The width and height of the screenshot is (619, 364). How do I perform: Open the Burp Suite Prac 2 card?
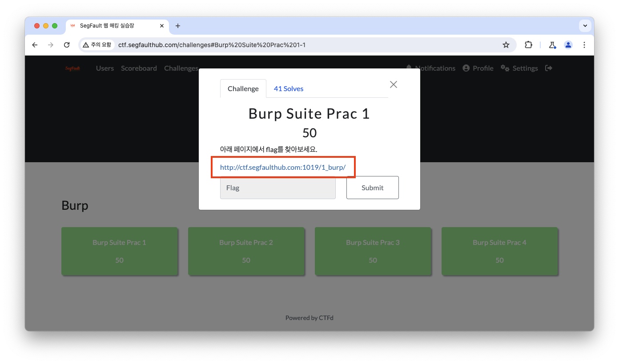click(x=246, y=251)
